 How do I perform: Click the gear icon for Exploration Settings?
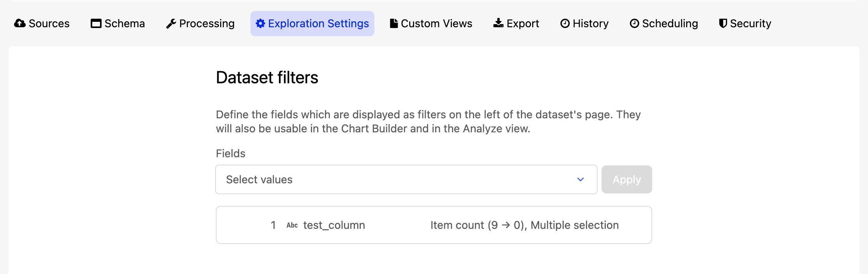[260, 23]
